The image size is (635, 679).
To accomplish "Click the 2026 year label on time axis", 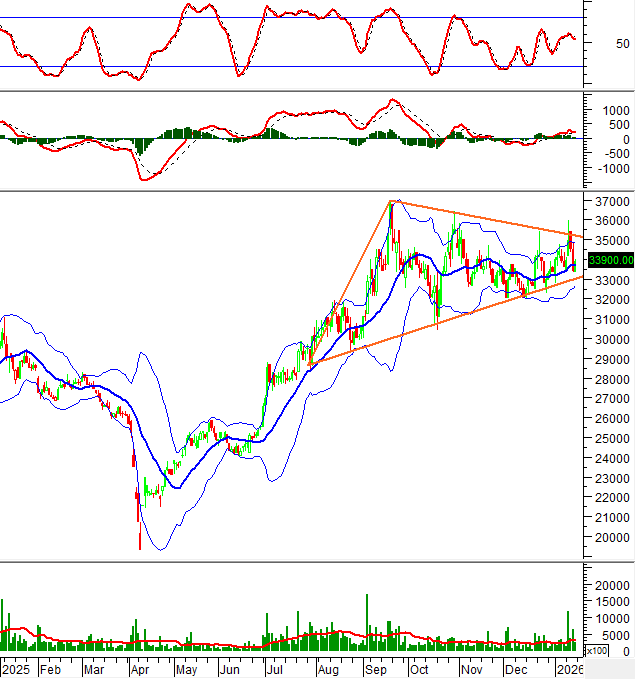I will point(571,667).
